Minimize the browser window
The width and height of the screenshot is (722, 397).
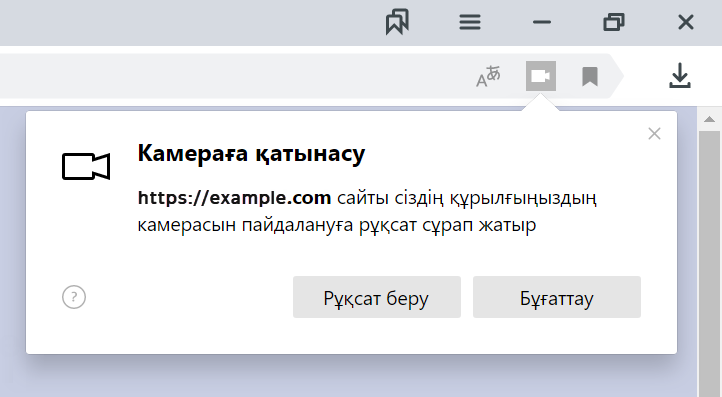[x=542, y=22]
